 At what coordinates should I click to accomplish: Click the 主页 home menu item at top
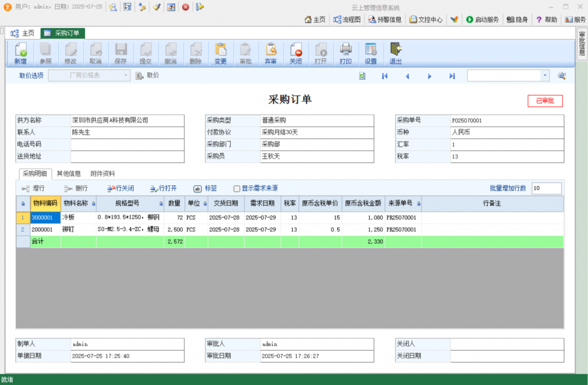pos(315,20)
